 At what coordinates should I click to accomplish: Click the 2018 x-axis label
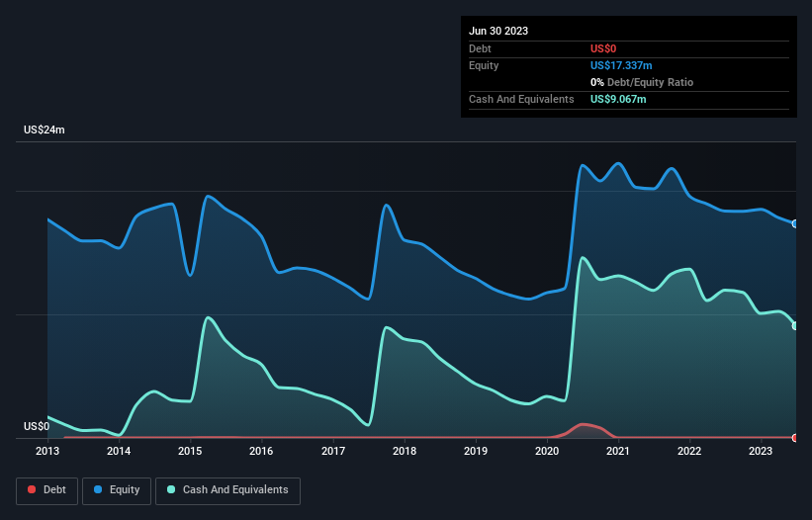(x=405, y=451)
